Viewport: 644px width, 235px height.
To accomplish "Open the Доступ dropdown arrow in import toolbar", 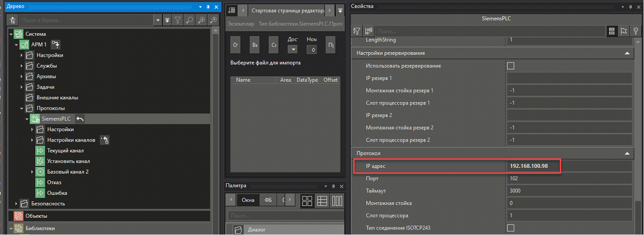I will pyautogui.click(x=293, y=49).
